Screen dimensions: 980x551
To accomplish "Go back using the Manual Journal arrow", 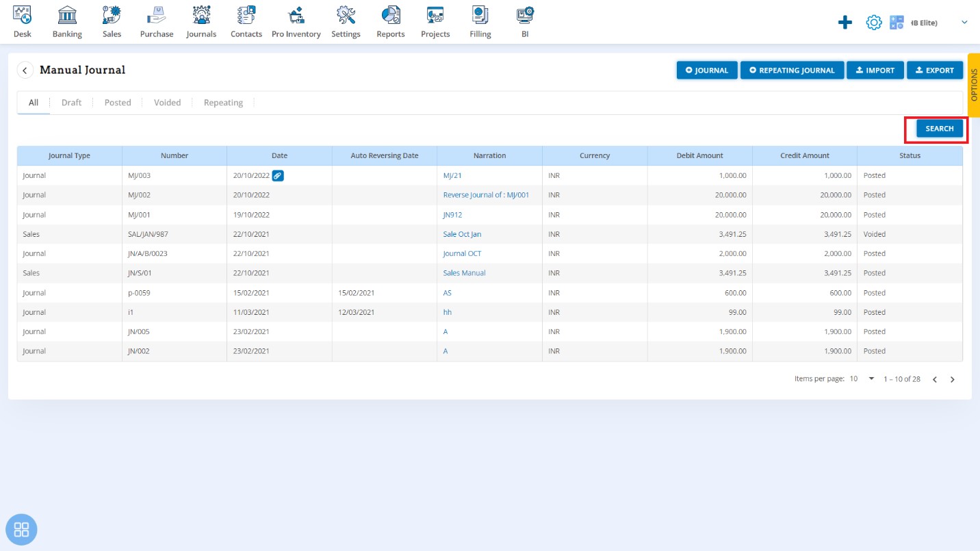I will [x=25, y=70].
